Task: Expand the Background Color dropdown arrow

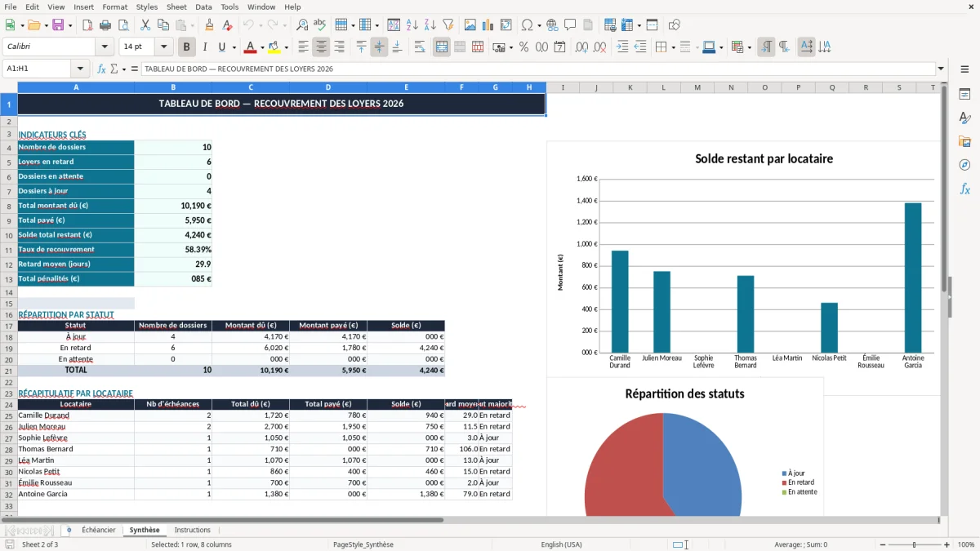Action: click(x=286, y=47)
